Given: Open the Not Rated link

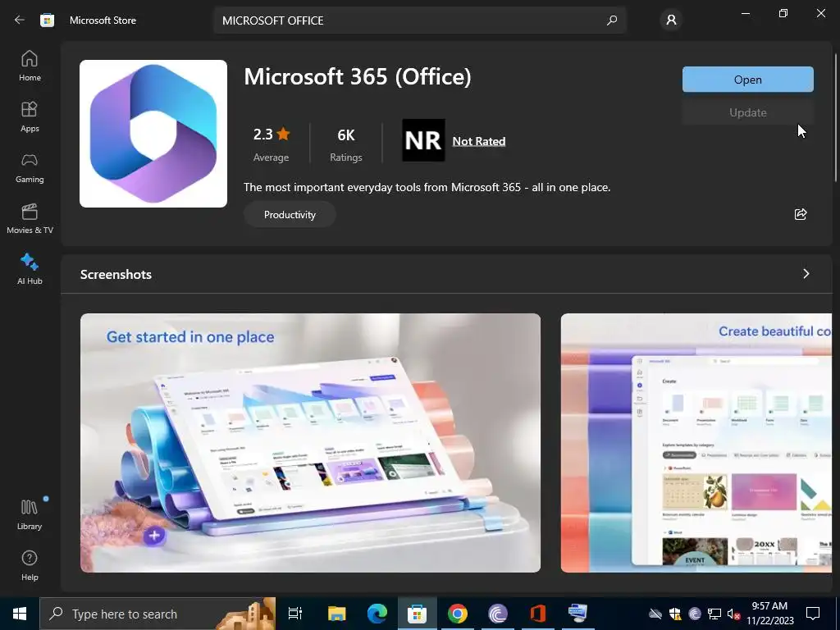Looking at the screenshot, I should click(x=479, y=141).
